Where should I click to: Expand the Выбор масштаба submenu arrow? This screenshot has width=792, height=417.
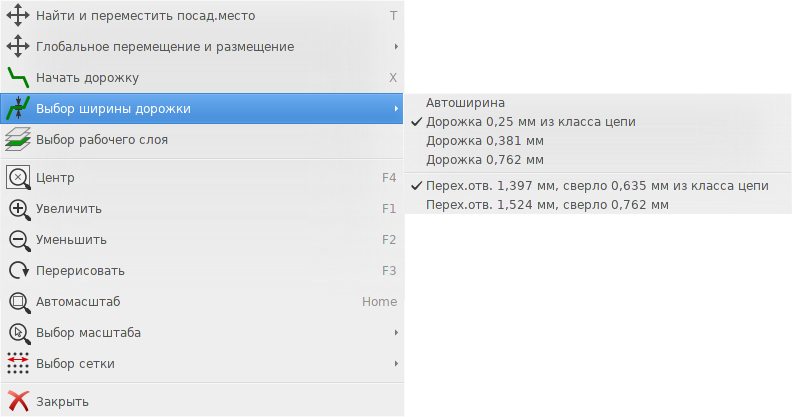point(396,333)
